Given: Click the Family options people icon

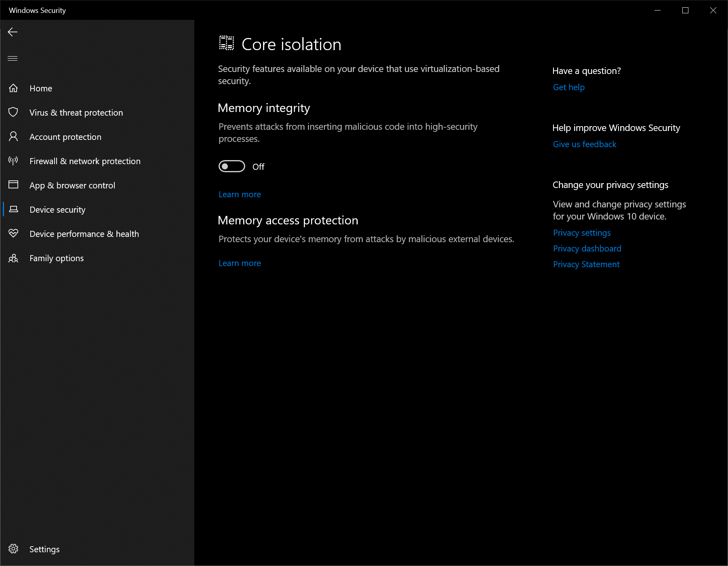Looking at the screenshot, I should coord(13,258).
